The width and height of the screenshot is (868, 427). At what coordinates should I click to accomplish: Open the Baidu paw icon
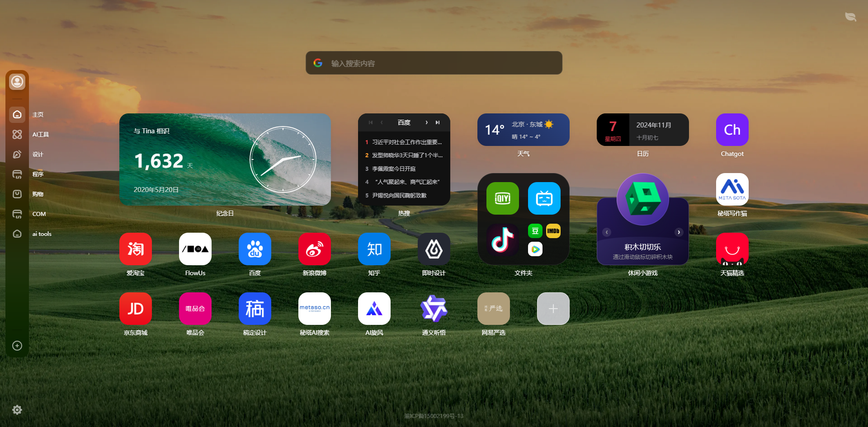pos(255,249)
